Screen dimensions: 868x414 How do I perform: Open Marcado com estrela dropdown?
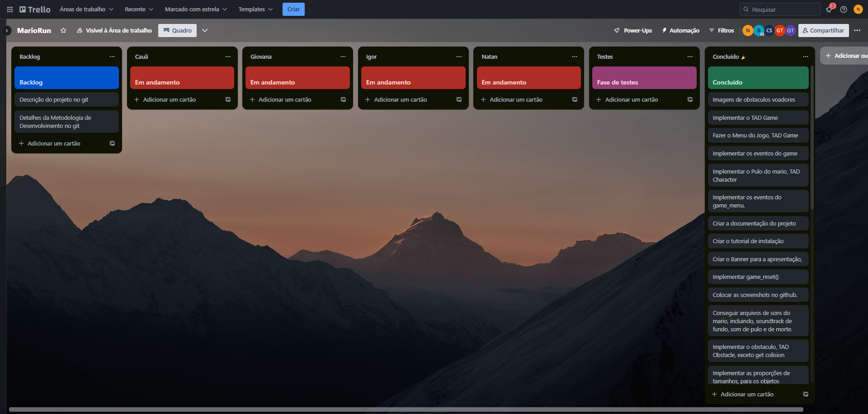tap(196, 9)
